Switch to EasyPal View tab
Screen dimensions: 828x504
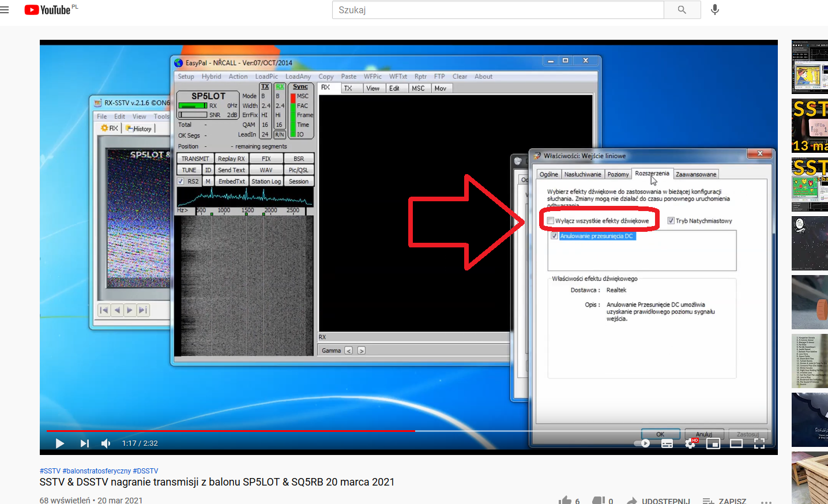point(373,88)
